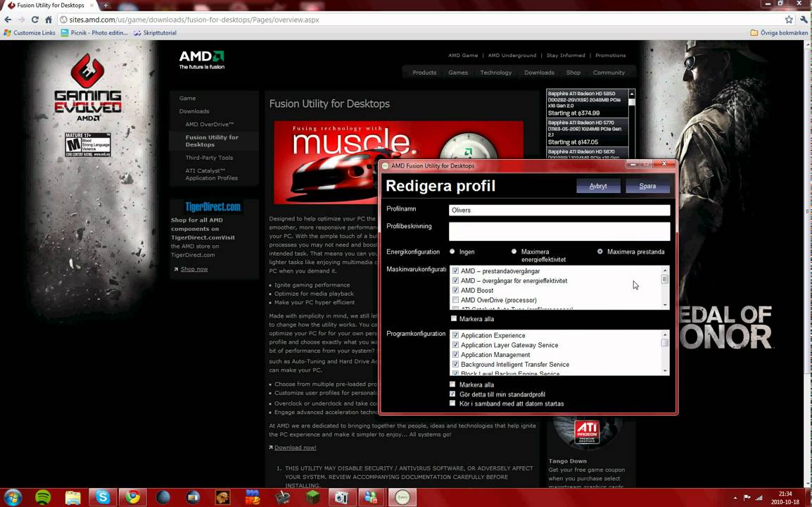Open the AMD Game top link
This screenshot has height=507, width=812.
(463, 56)
